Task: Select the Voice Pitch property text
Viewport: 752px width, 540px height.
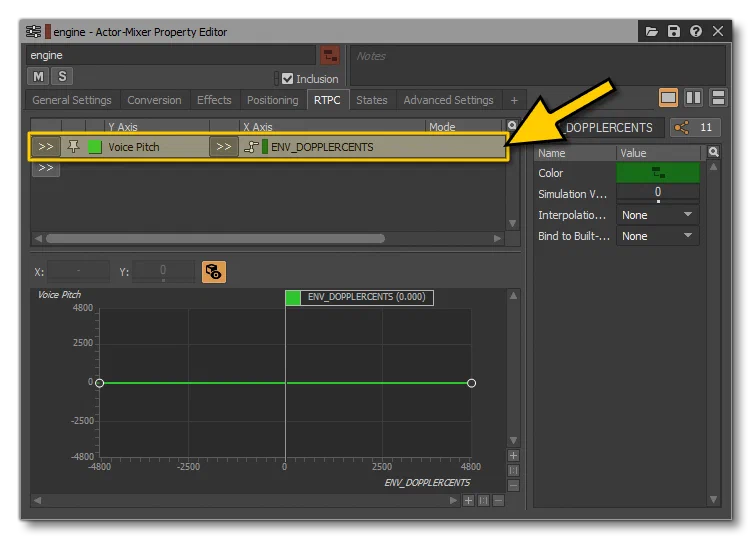Action: 134,147
